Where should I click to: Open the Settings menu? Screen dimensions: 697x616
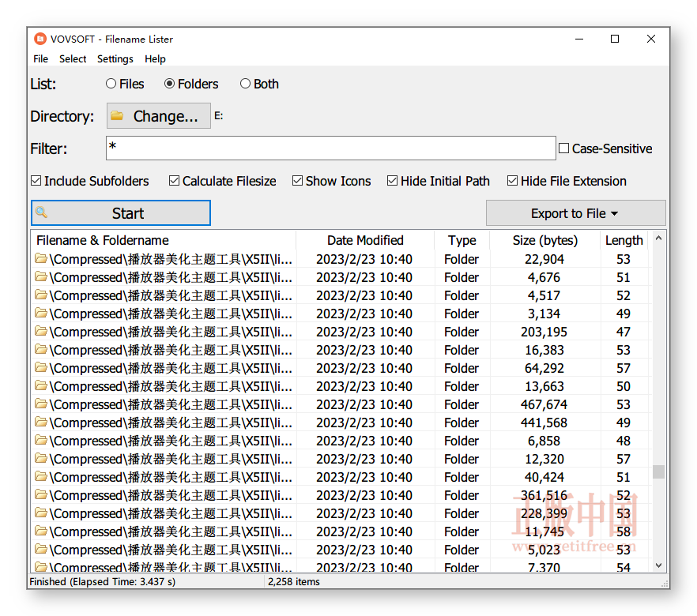[115, 58]
